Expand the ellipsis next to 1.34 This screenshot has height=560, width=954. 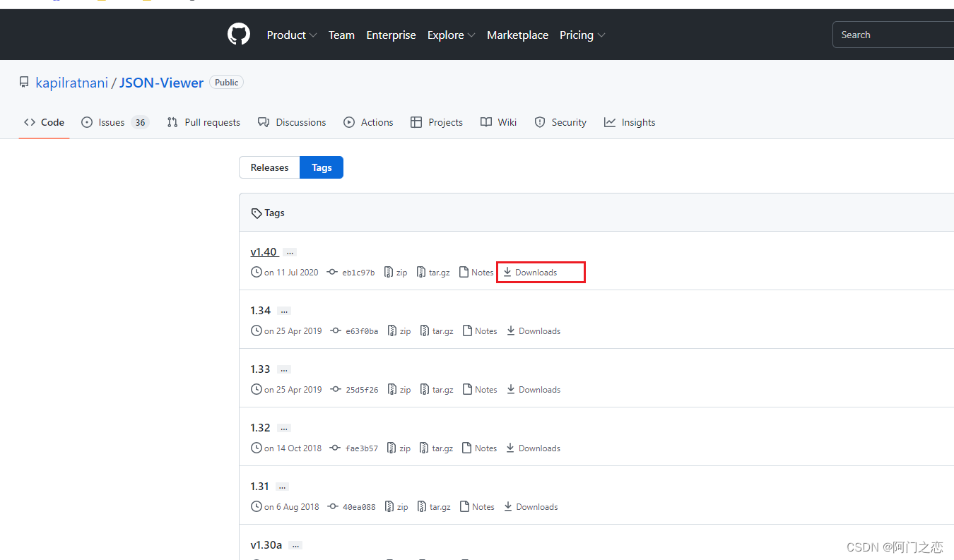click(x=284, y=311)
